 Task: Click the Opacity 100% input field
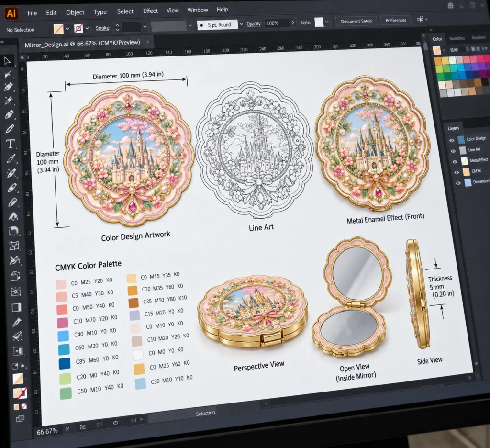click(x=278, y=23)
